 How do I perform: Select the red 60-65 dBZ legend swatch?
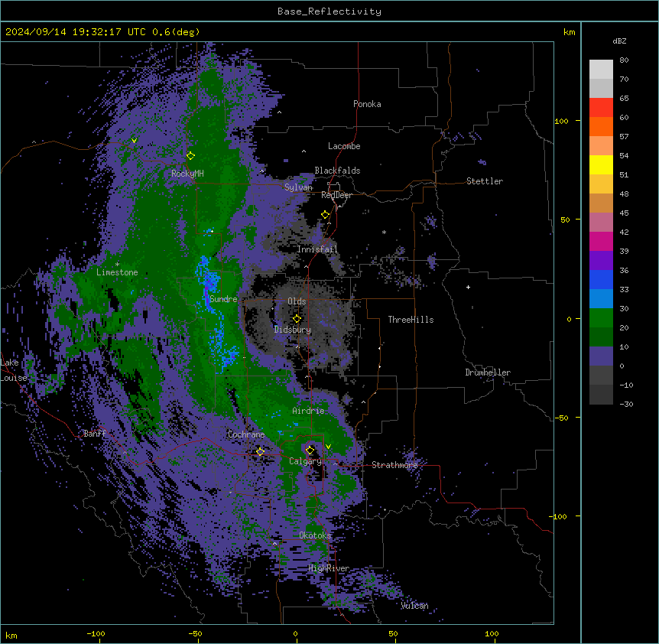tap(601, 108)
